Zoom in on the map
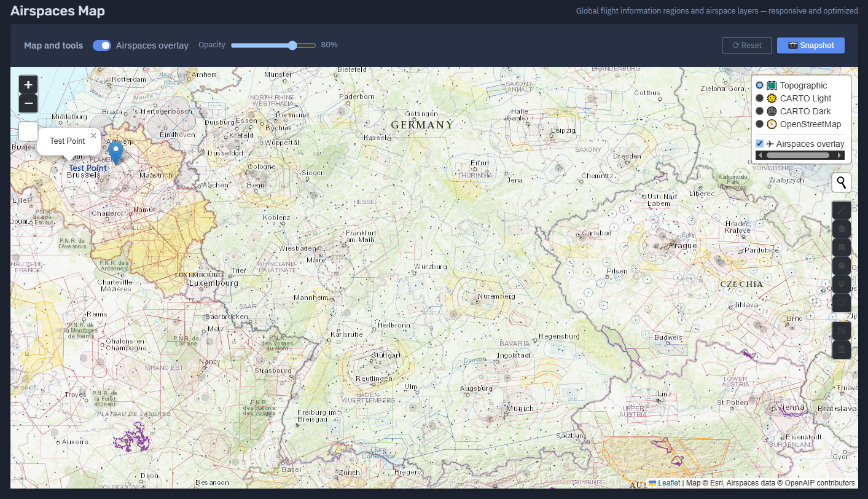This screenshot has height=499, width=868. point(28,85)
